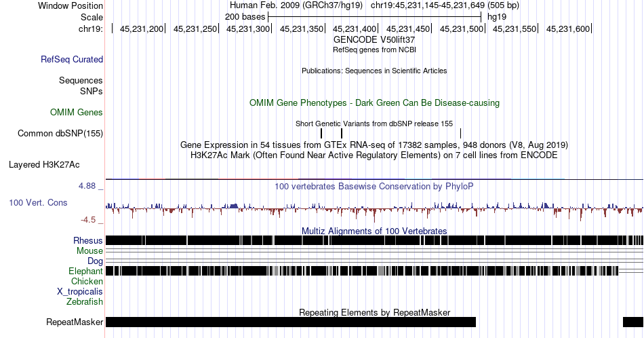Click the GENCODE V50lift37 track title
644x338 pixels.
pyautogui.click(x=374, y=40)
